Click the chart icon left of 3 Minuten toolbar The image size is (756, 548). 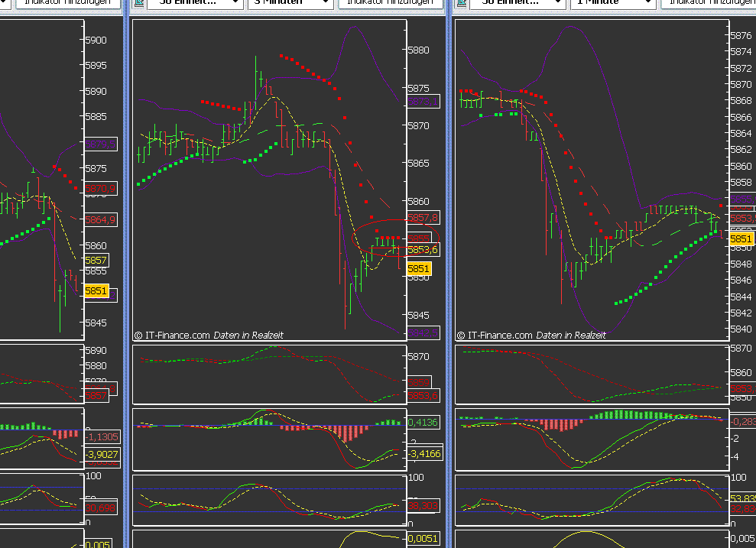coord(139,2)
